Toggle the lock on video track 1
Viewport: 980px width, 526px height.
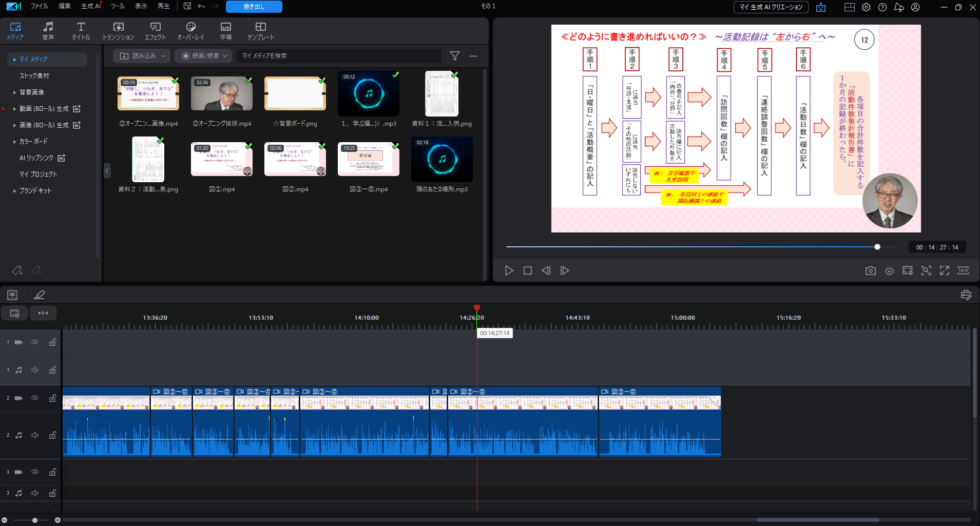52,342
